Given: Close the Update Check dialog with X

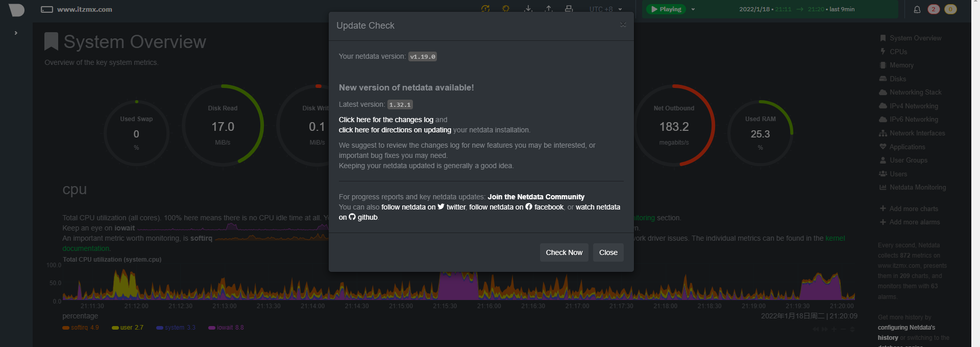Looking at the screenshot, I should (x=623, y=25).
